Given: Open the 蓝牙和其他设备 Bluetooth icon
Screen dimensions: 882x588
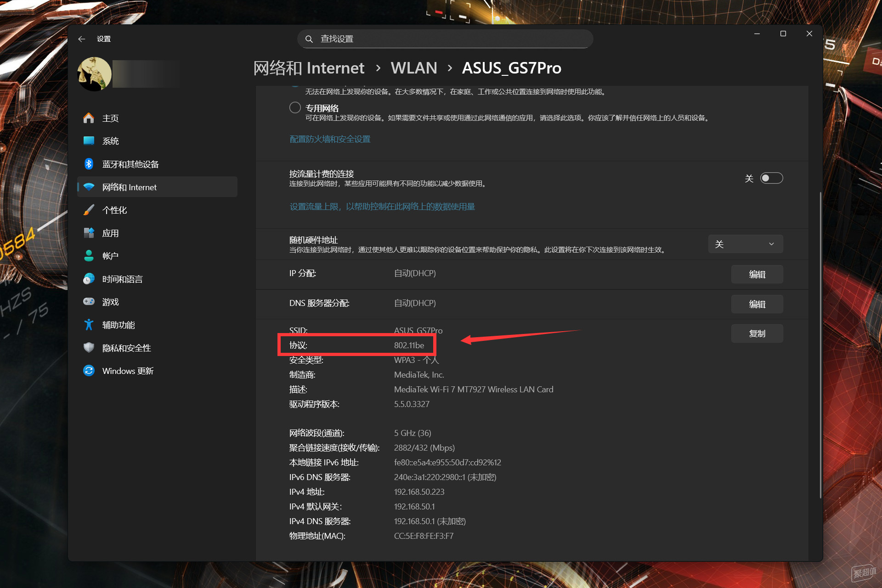Looking at the screenshot, I should tap(89, 164).
